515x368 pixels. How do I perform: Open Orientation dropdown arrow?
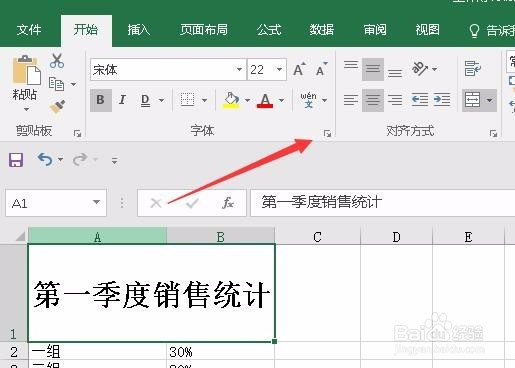click(434, 69)
